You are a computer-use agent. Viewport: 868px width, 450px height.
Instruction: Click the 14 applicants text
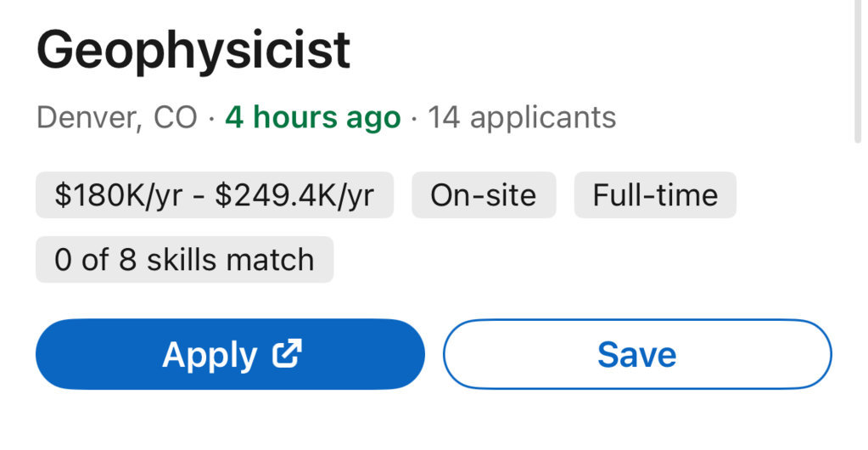[522, 117]
